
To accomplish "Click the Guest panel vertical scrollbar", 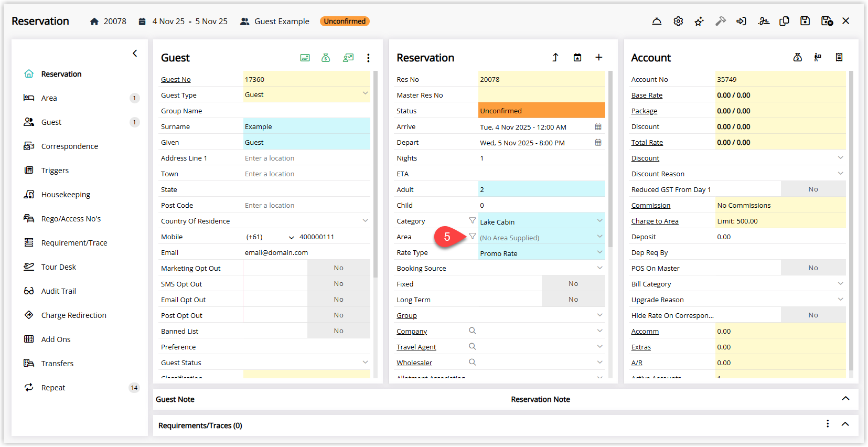I will [376, 174].
